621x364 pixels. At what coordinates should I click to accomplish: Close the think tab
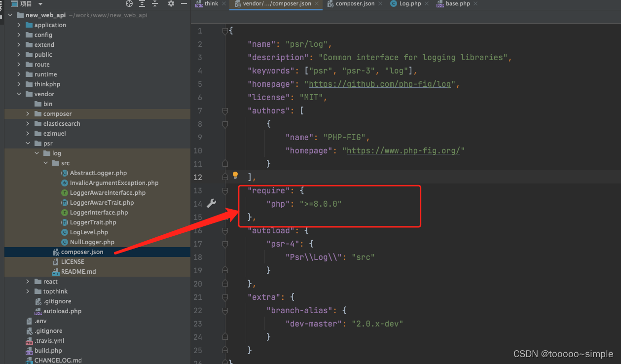click(223, 3)
